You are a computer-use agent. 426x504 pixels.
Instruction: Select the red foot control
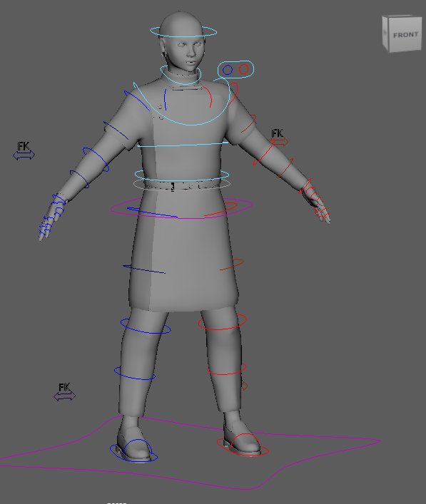(243, 445)
